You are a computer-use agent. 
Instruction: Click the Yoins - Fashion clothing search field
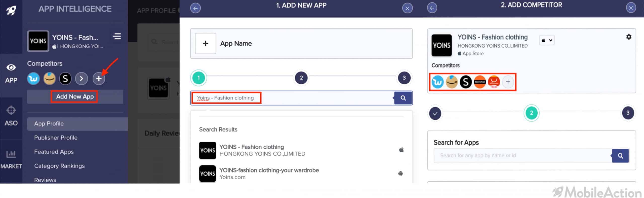pyautogui.click(x=292, y=98)
